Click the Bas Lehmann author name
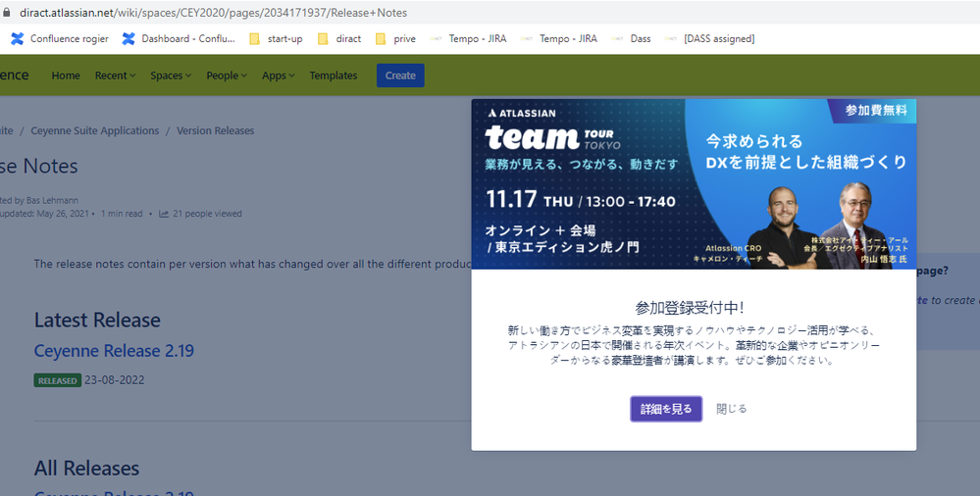The width and height of the screenshot is (980, 496). 53,201
